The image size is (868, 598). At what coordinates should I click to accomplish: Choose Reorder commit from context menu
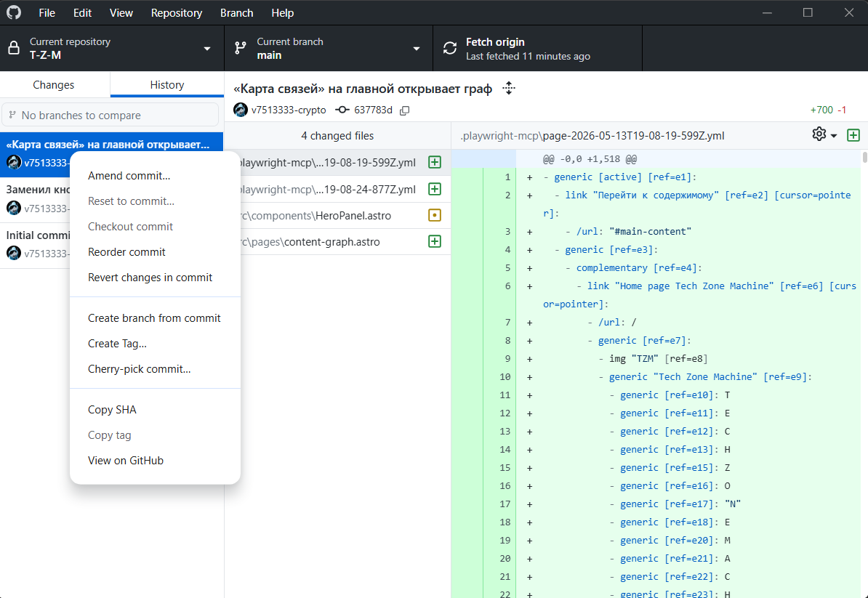click(155, 251)
